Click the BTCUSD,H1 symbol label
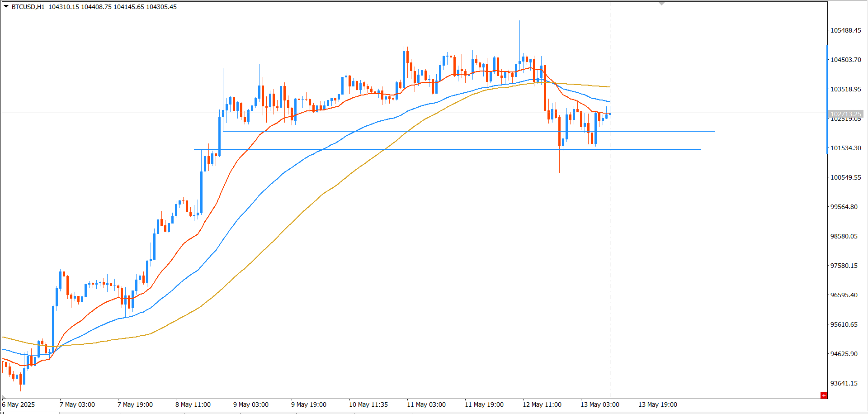This screenshot has height=414, width=868. tap(28, 7)
